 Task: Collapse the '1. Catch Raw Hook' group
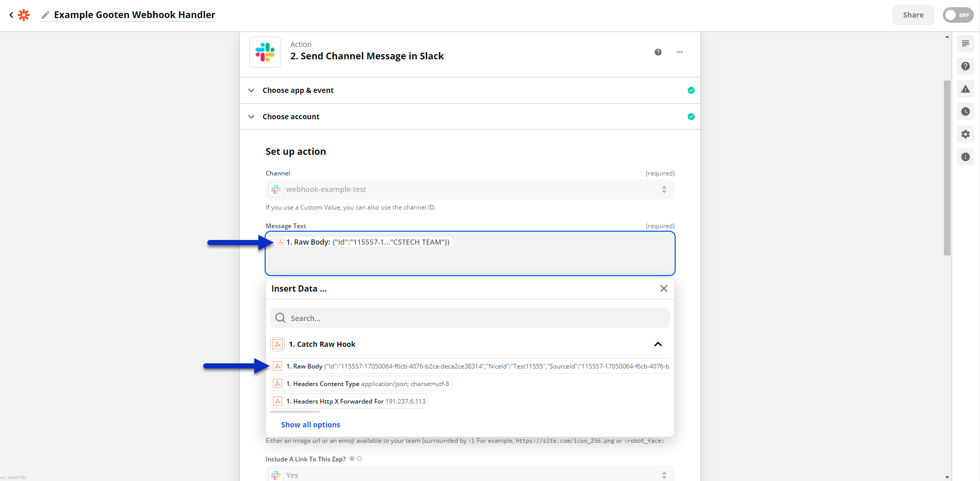coord(658,344)
